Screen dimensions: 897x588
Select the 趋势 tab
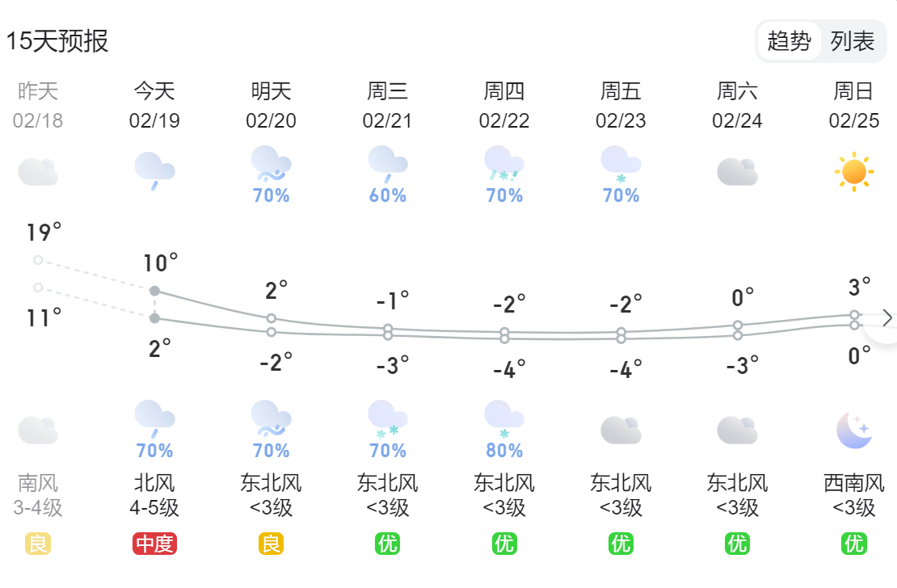click(790, 41)
